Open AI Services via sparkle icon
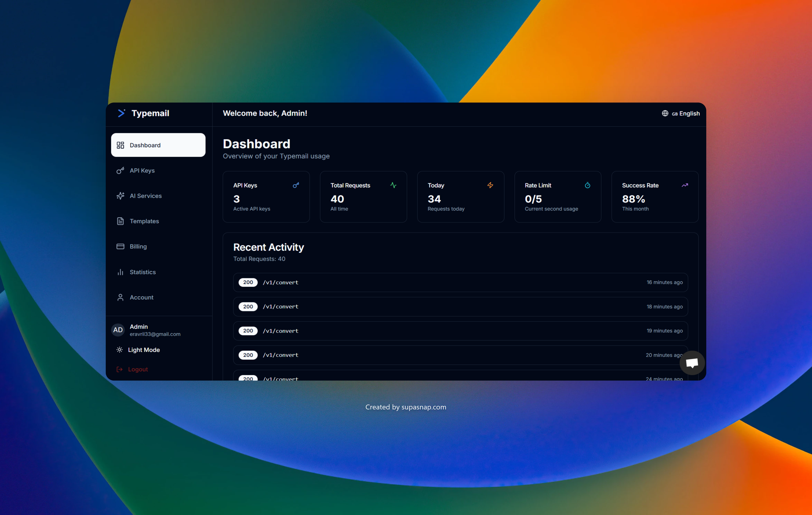The width and height of the screenshot is (812, 515). [x=120, y=196]
